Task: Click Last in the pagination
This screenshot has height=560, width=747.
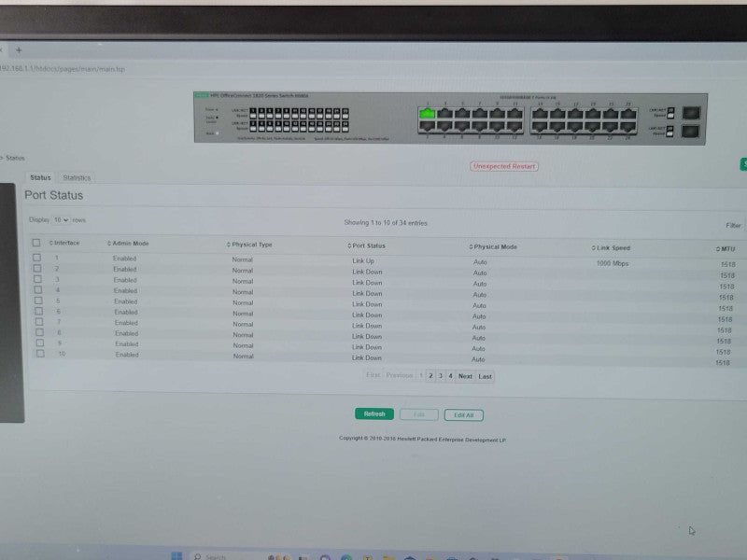Action: (x=485, y=377)
